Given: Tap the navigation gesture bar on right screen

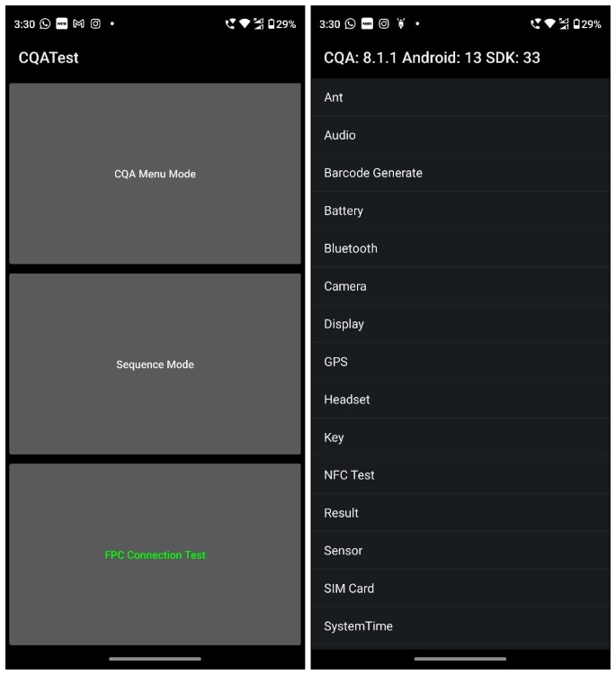Looking at the screenshot, I should click(460, 659).
